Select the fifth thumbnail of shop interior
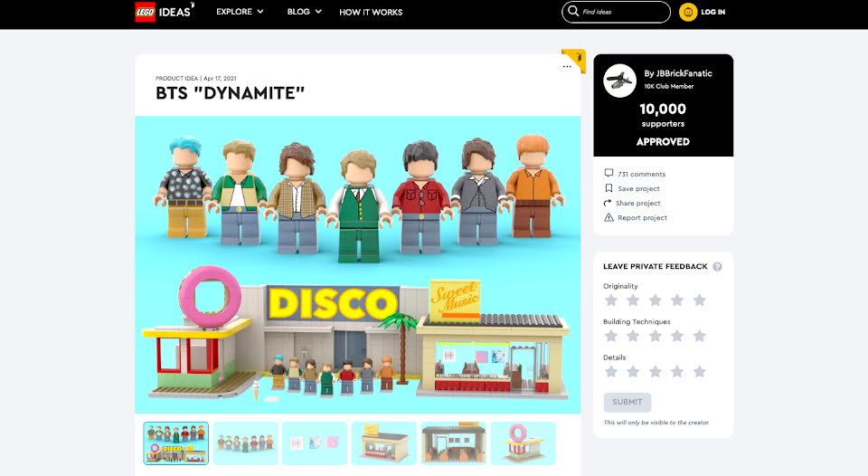The image size is (868, 476). [x=453, y=443]
